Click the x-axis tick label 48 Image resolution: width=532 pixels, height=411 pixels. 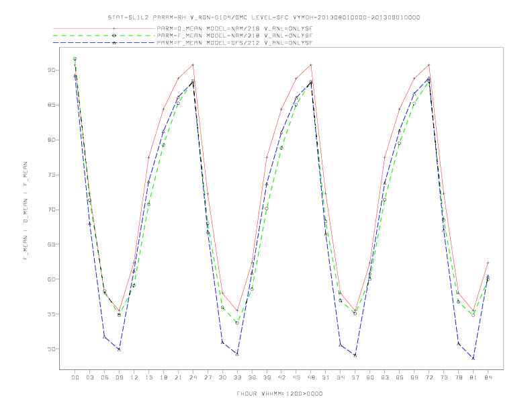pos(311,377)
